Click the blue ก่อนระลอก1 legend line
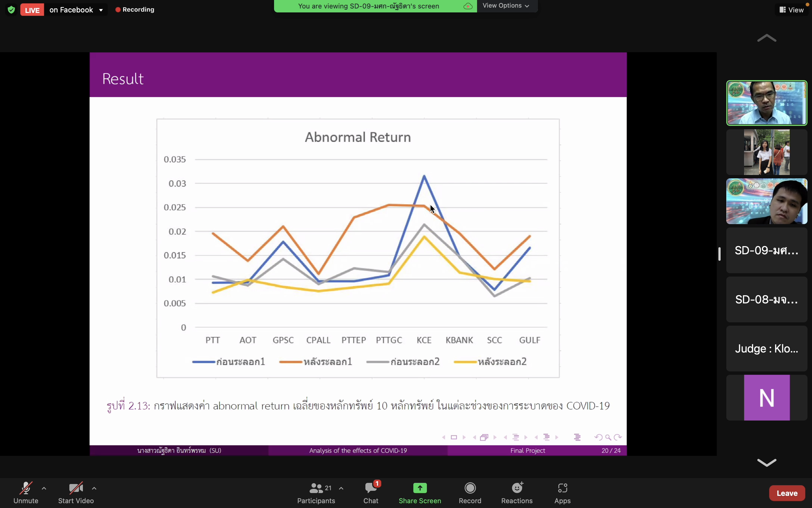 [x=204, y=362]
